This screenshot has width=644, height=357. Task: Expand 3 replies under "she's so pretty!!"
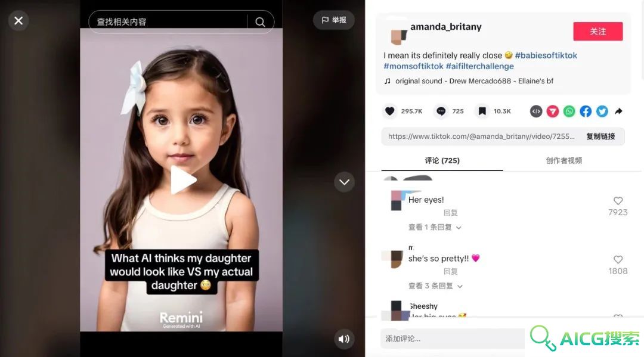[435, 286]
